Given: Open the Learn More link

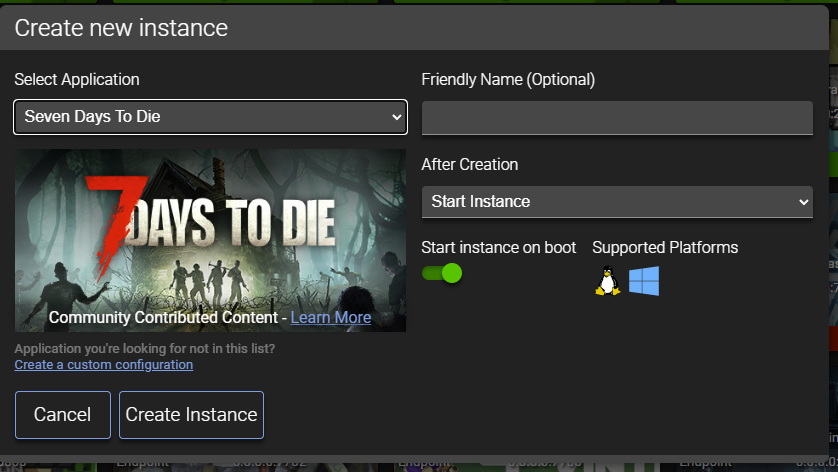Looking at the screenshot, I should click(x=331, y=318).
